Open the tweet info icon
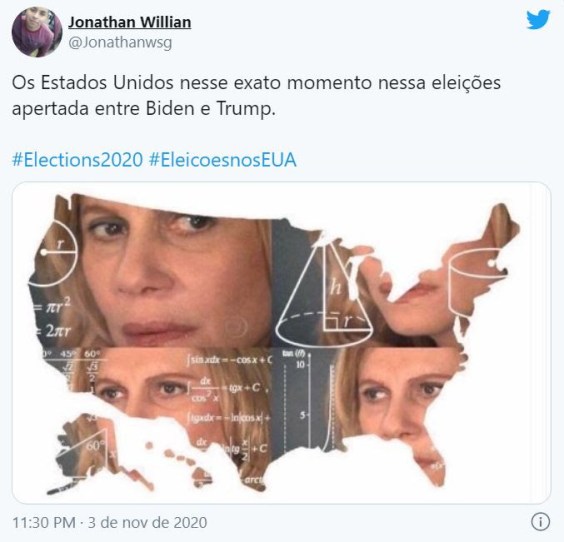Viewport: 564px width, 542px height. tap(541, 521)
